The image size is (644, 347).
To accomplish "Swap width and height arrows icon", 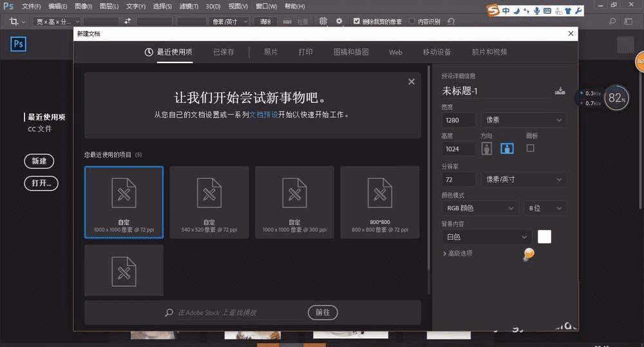I will [128, 21].
